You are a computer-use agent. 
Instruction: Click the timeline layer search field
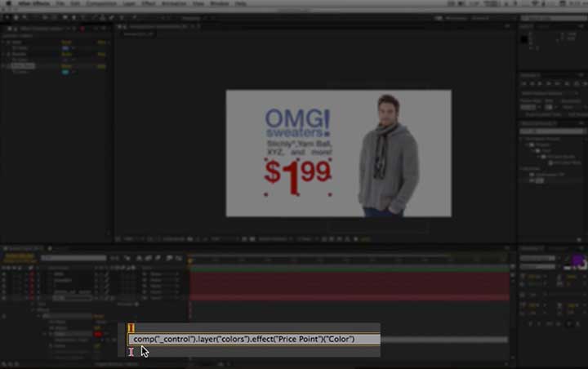click(73, 258)
